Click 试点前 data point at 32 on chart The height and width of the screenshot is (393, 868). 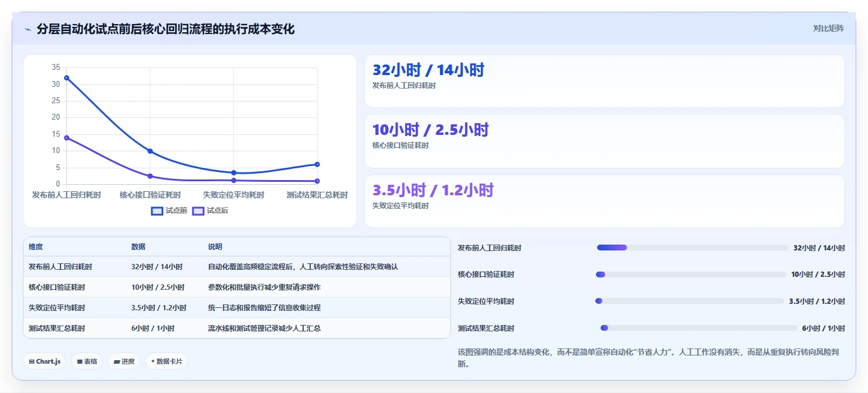click(66, 78)
